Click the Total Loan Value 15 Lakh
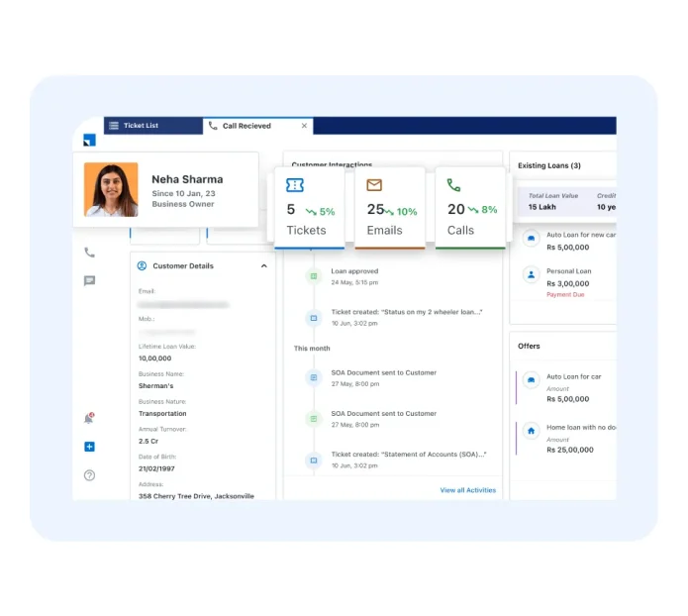Screen dimensions: 688x616 [x=552, y=201]
